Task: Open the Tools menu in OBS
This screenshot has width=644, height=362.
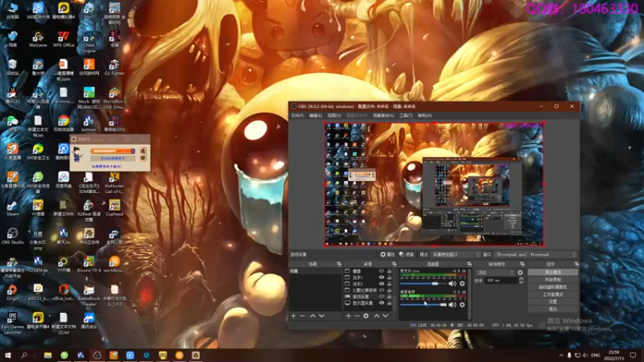Action: coord(406,116)
